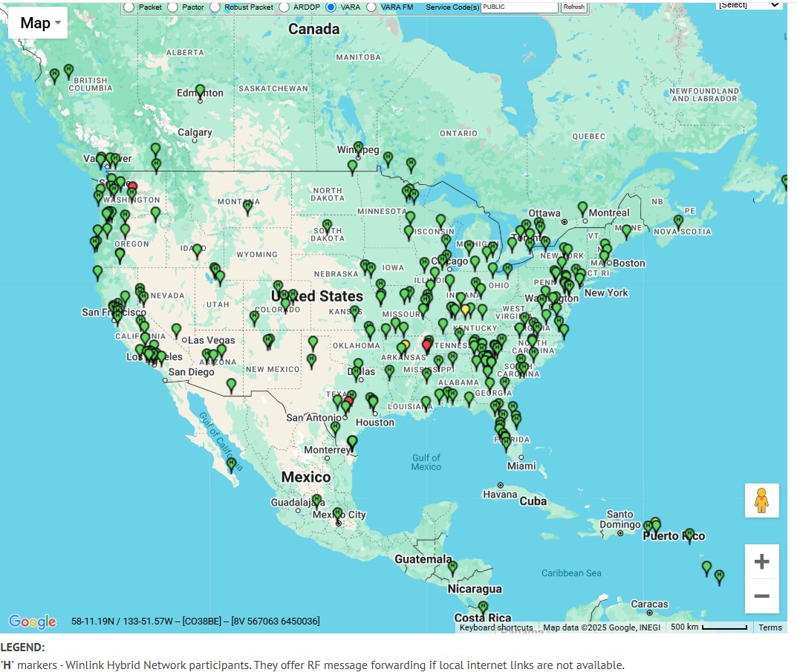The width and height of the screenshot is (797, 672).
Task: Open the [Select] dropdown at top right
Action: click(750, 4)
